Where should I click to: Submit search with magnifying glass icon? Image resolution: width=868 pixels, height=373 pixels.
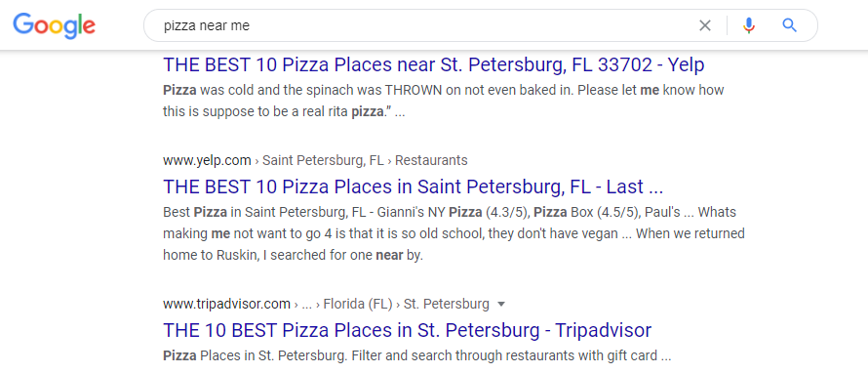tap(789, 25)
